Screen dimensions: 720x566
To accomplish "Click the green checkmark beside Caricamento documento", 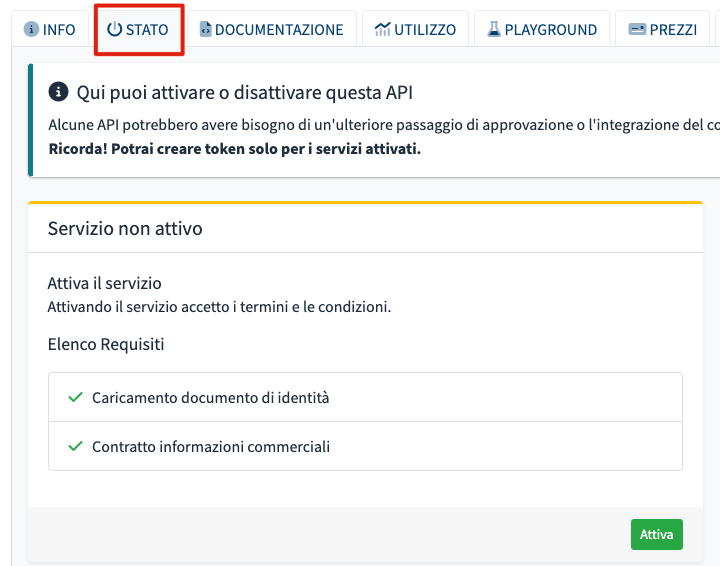I will [75, 397].
